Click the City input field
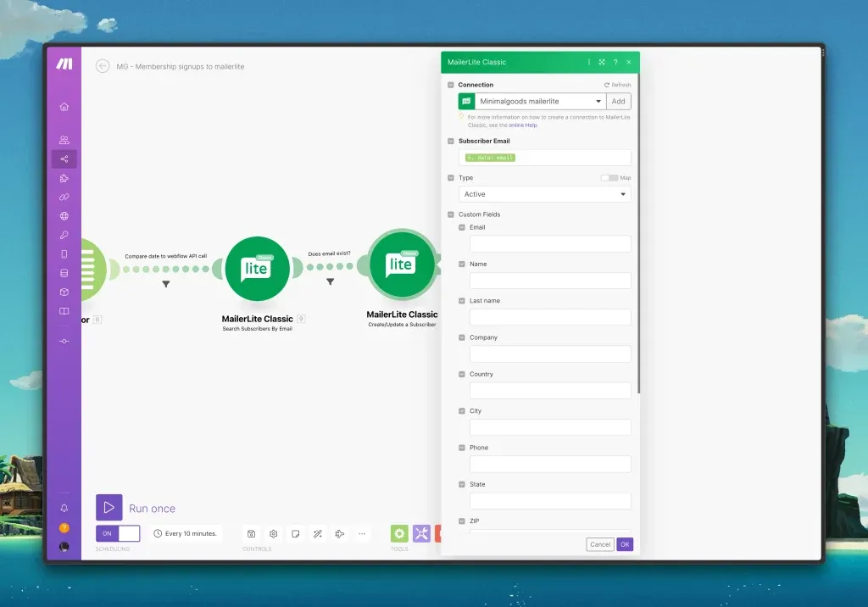 pyautogui.click(x=550, y=427)
